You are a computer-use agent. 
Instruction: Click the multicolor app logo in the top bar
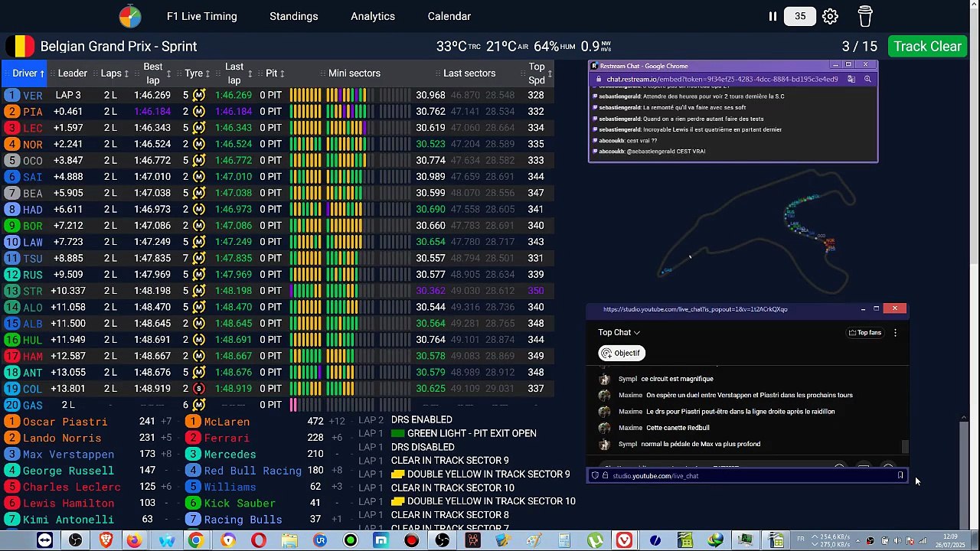click(x=130, y=16)
